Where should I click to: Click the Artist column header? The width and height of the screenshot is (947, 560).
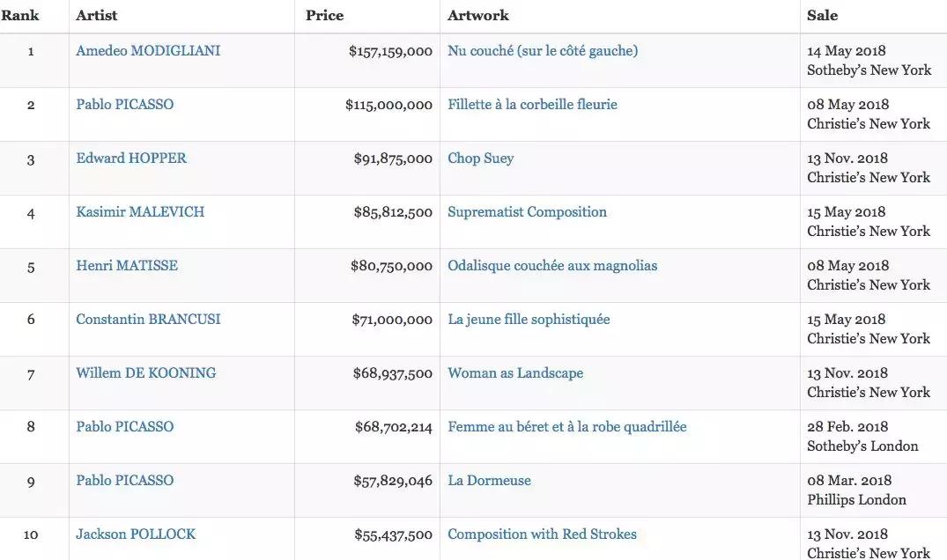(x=96, y=16)
